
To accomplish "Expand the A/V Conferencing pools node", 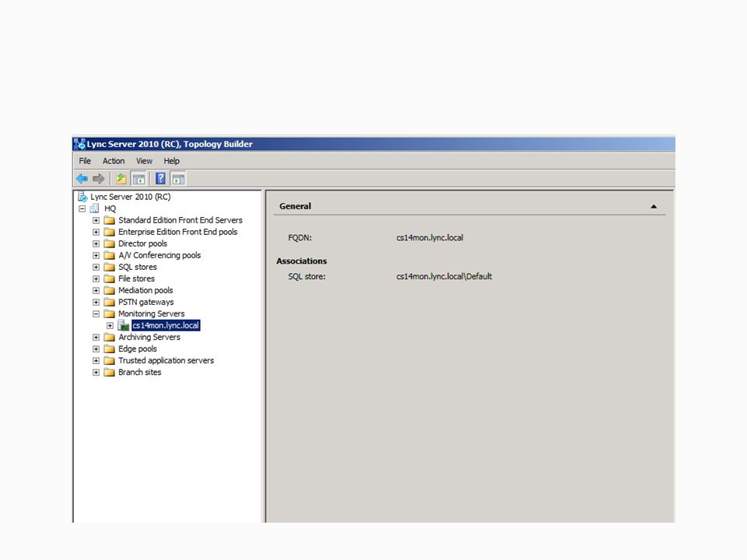I will (x=96, y=255).
